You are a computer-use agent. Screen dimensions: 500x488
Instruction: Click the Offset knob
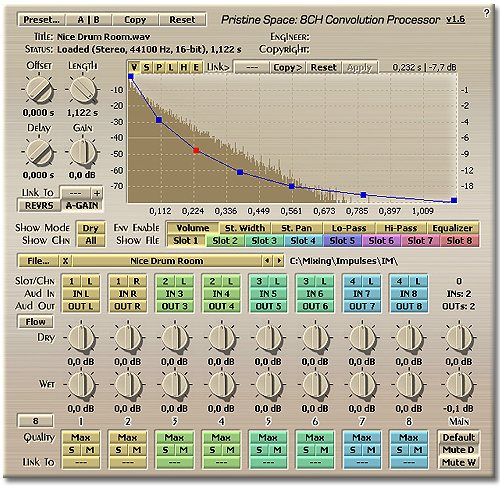(39, 90)
